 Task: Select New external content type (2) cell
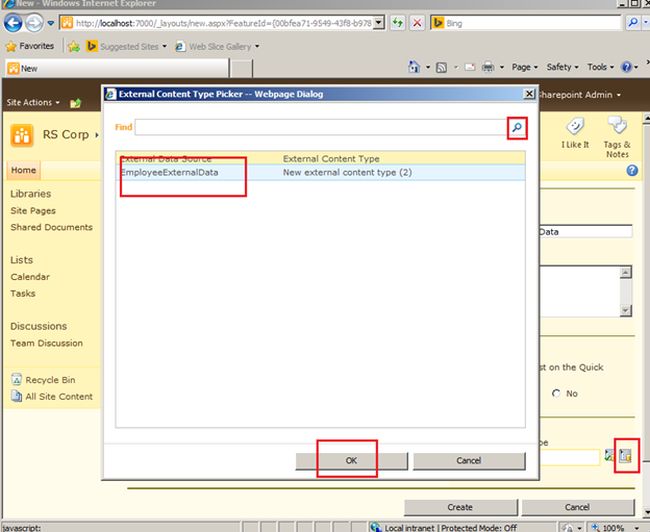347,172
